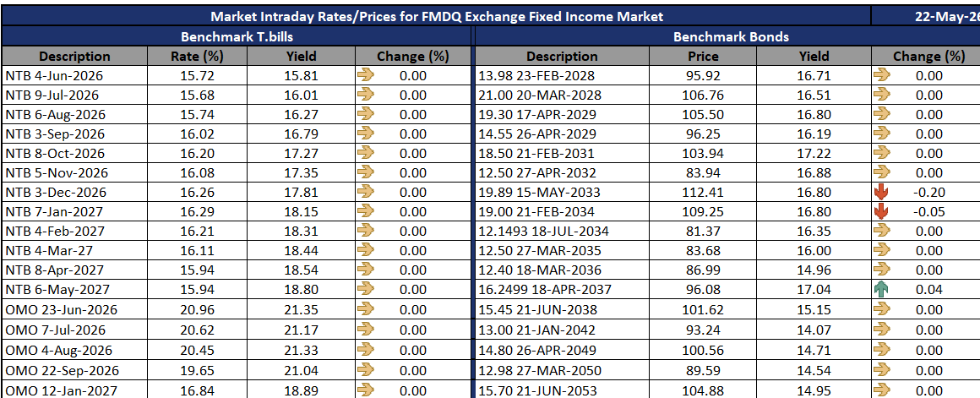Click the sideways arrow for 13.00 21-JAN-2042 bond
This screenshot has height=398, width=980.
881,330
